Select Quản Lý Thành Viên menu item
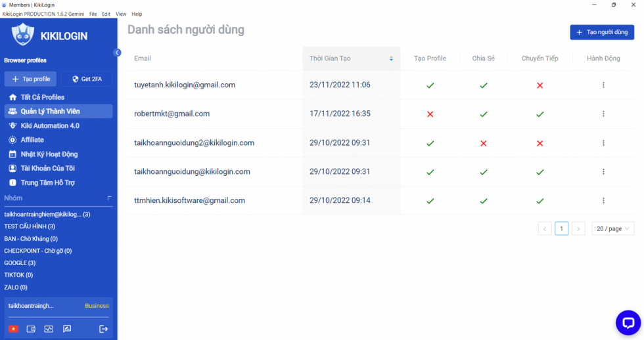 click(58, 111)
